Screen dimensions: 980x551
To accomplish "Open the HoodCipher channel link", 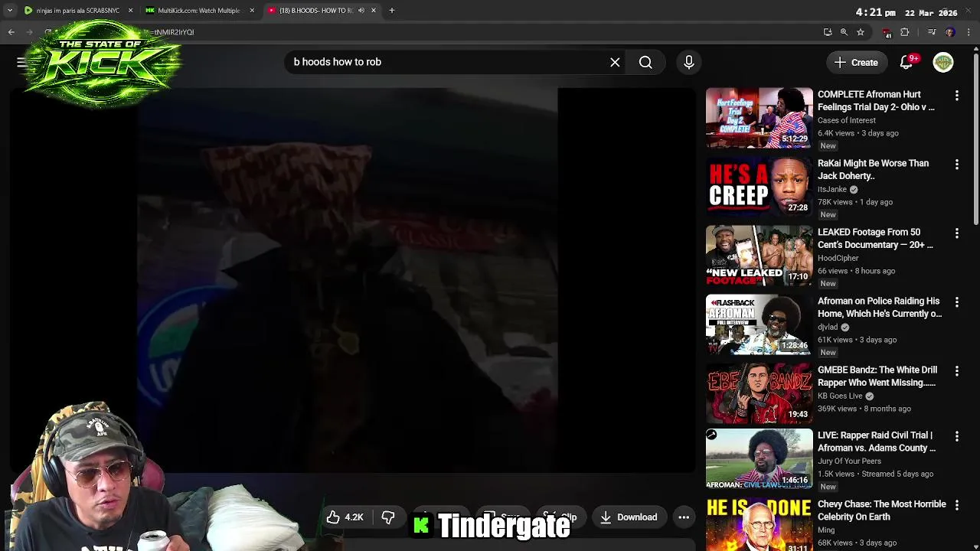I will (838, 258).
